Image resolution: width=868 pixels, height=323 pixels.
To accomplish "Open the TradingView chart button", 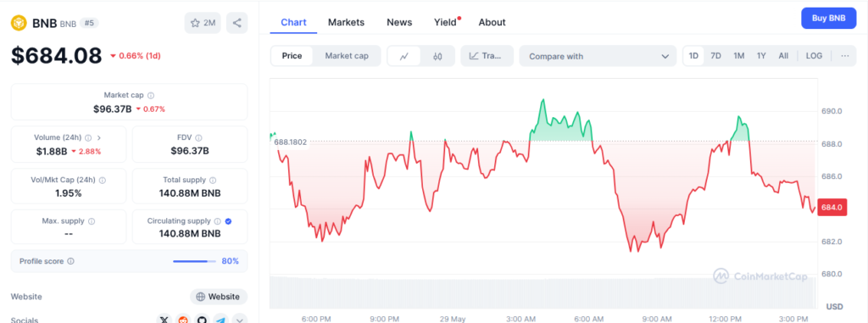I will [487, 56].
